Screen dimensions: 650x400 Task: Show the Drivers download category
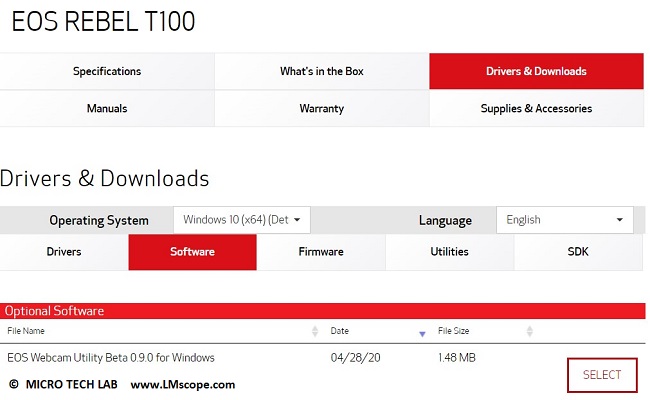click(64, 252)
